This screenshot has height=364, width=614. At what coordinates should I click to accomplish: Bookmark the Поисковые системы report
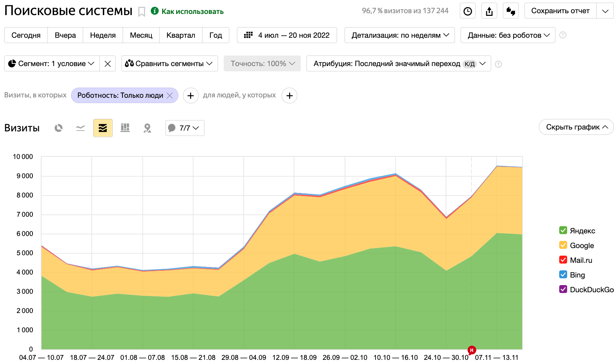(x=142, y=12)
